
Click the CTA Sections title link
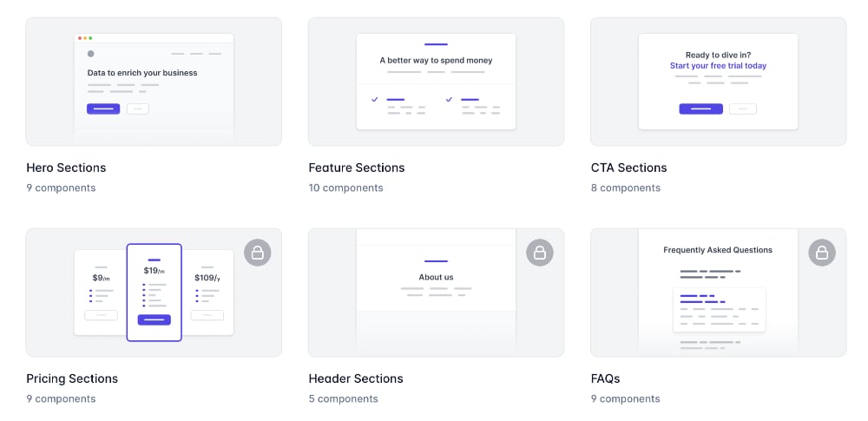tap(628, 168)
